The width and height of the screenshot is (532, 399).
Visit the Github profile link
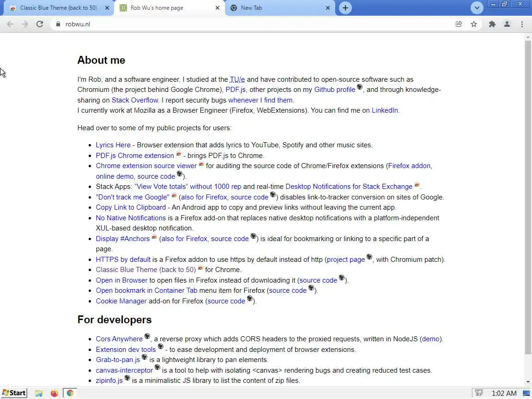click(334, 90)
